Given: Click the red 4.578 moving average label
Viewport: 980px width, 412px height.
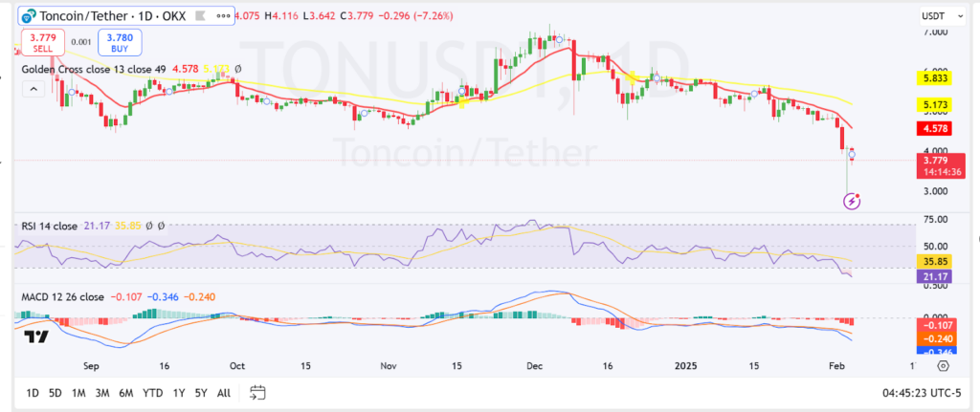Looking at the screenshot, I should (x=934, y=129).
